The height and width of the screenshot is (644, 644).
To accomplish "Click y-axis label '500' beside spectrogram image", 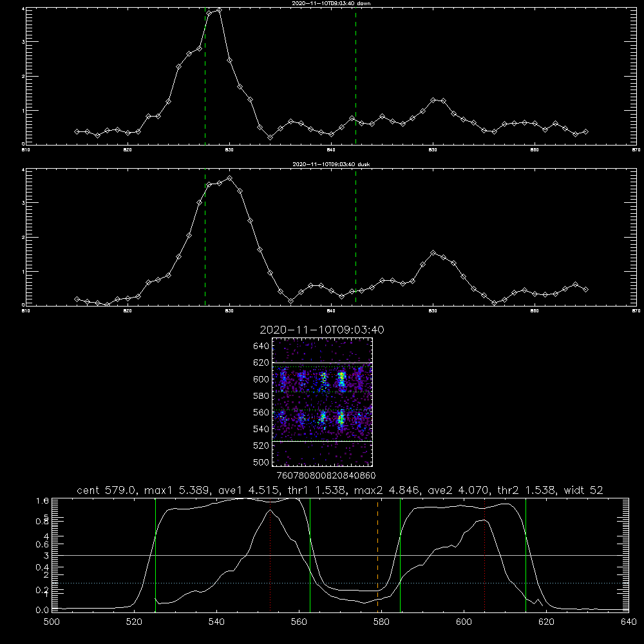I will point(261,462).
